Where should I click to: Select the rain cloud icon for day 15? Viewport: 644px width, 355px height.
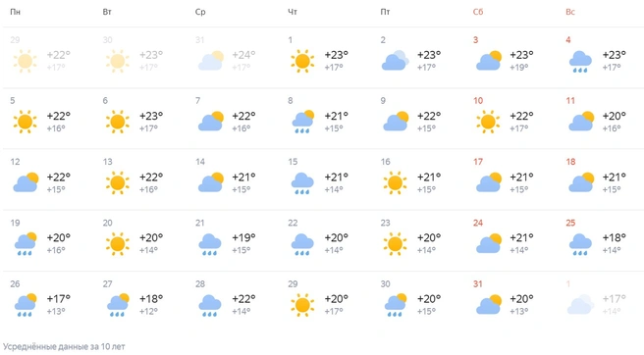point(302,183)
